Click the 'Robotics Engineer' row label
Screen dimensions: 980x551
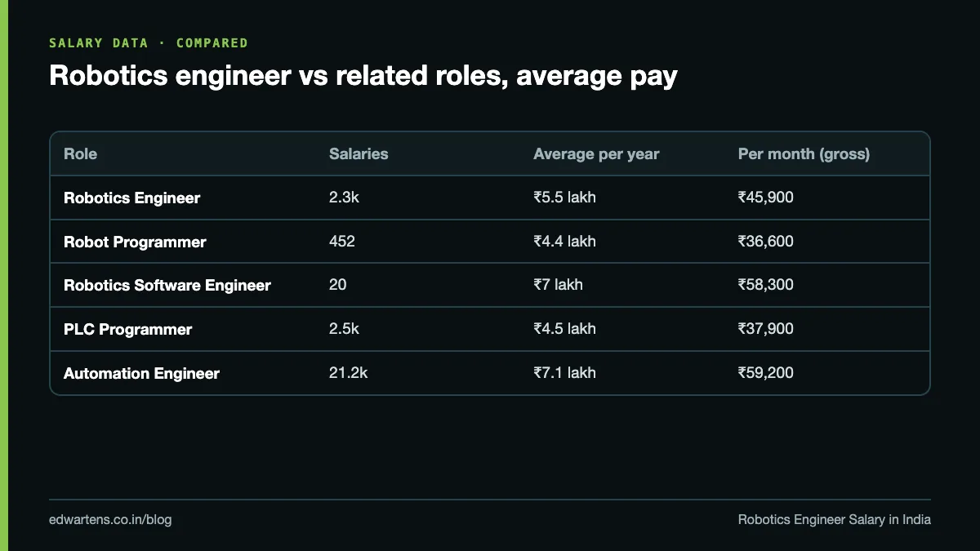[132, 198]
